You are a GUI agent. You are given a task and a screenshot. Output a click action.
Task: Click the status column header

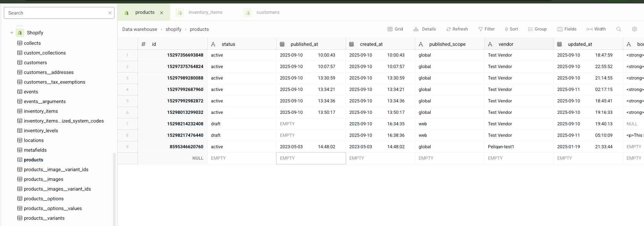coord(242,44)
